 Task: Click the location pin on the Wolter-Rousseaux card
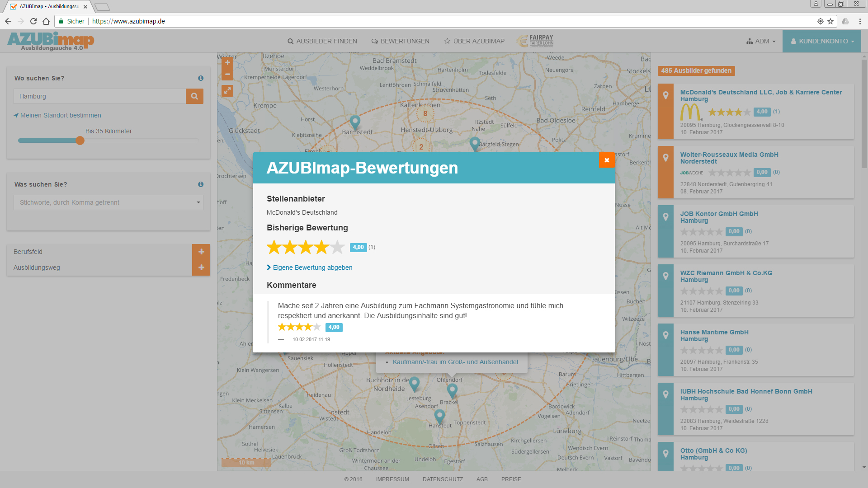tap(665, 157)
